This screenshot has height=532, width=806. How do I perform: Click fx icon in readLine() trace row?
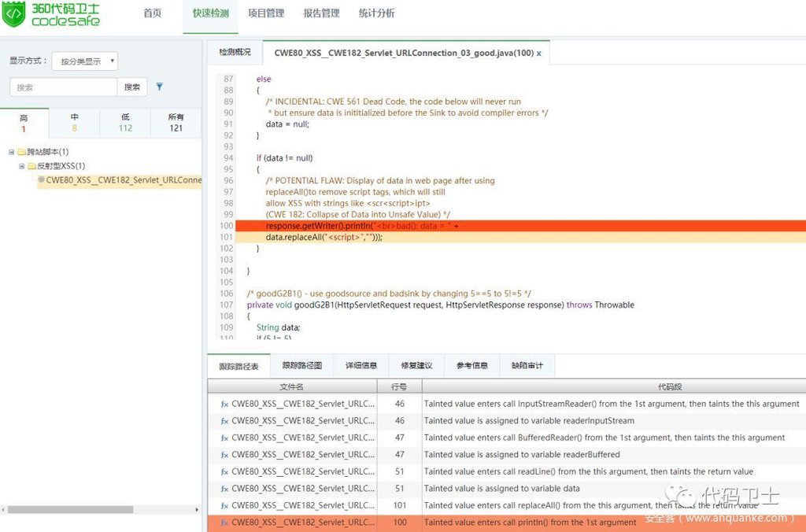224,472
